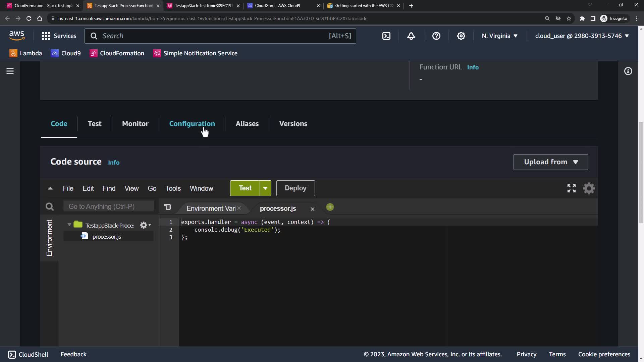The height and width of the screenshot is (362, 644).
Task: Open the notifications bell
Action: [x=411, y=36]
